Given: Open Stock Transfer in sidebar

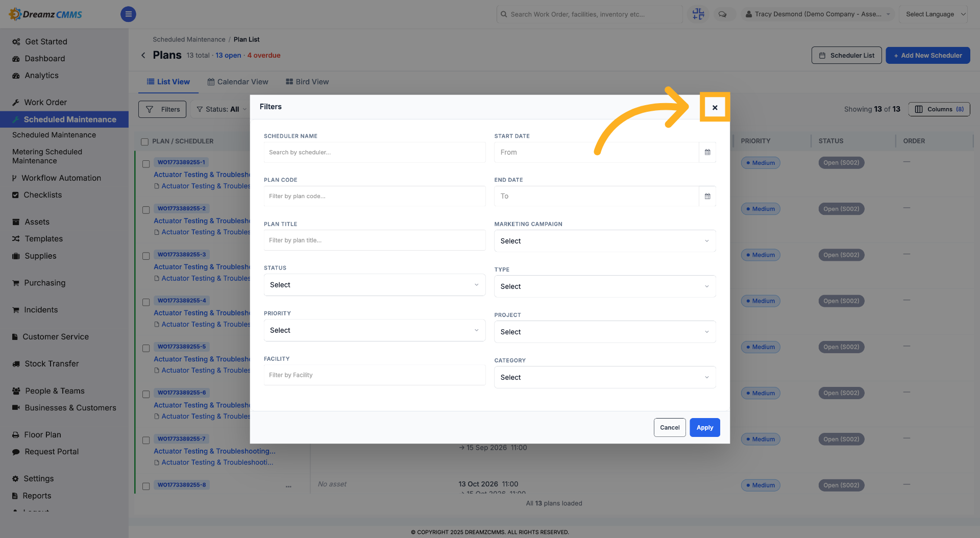Looking at the screenshot, I should (52, 363).
